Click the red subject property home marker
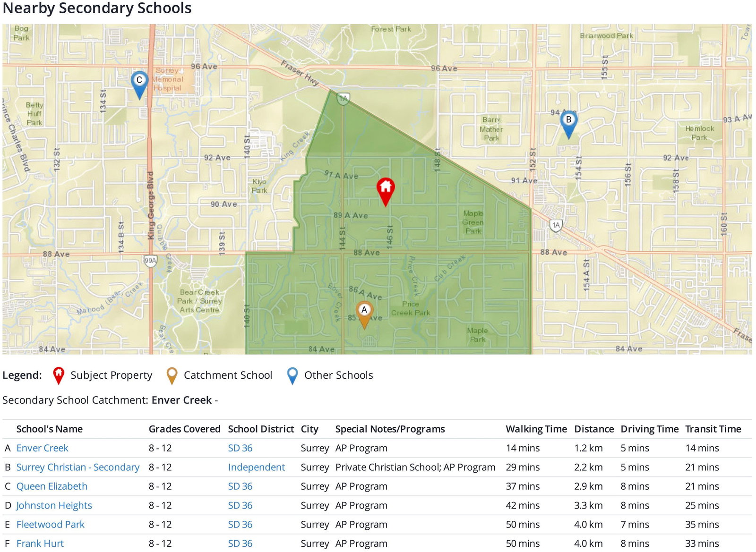 [x=386, y=191]
